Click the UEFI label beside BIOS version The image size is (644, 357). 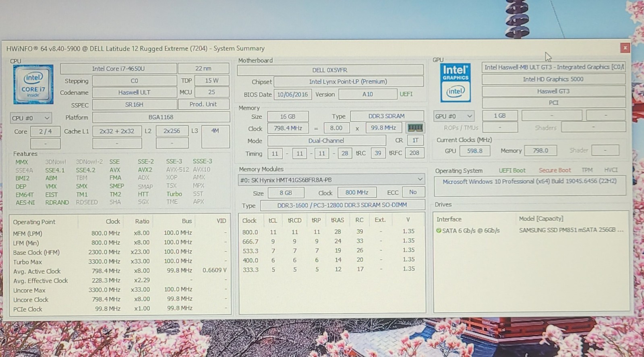(x=406, y=94)
